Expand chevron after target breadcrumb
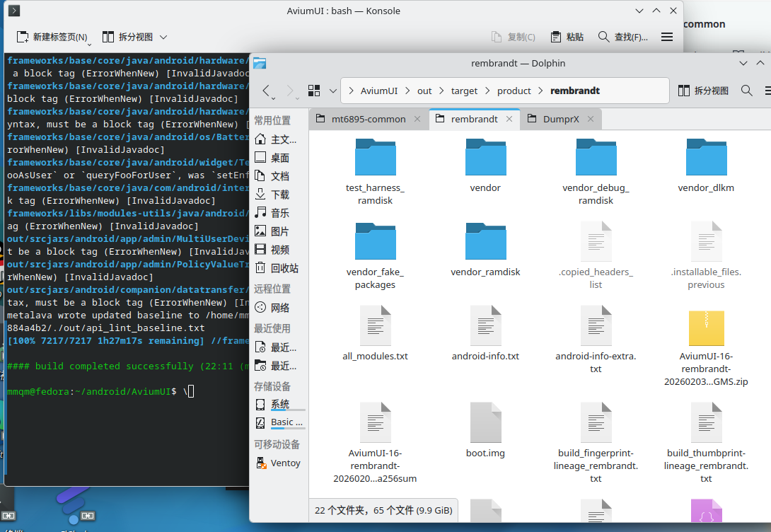 pyautogui.click(x=487, y=91)
